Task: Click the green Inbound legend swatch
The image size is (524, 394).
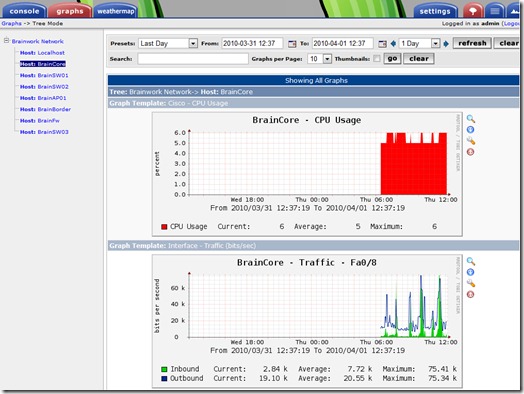Action: point(164,369)
